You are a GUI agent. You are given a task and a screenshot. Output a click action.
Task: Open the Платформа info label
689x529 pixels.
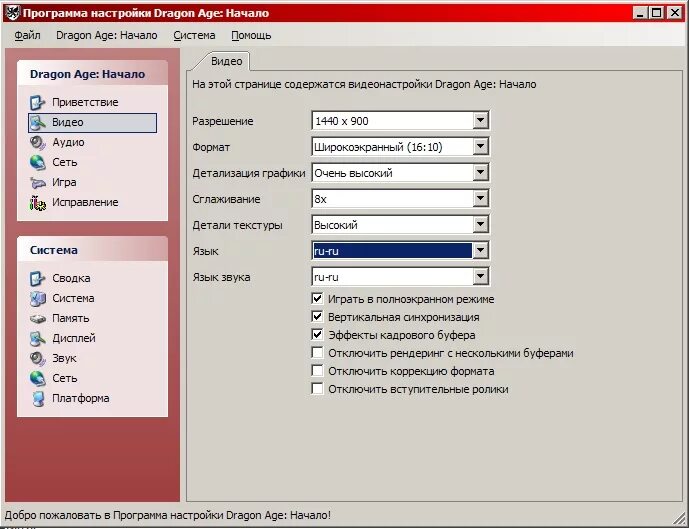click(x=81, y=399)
